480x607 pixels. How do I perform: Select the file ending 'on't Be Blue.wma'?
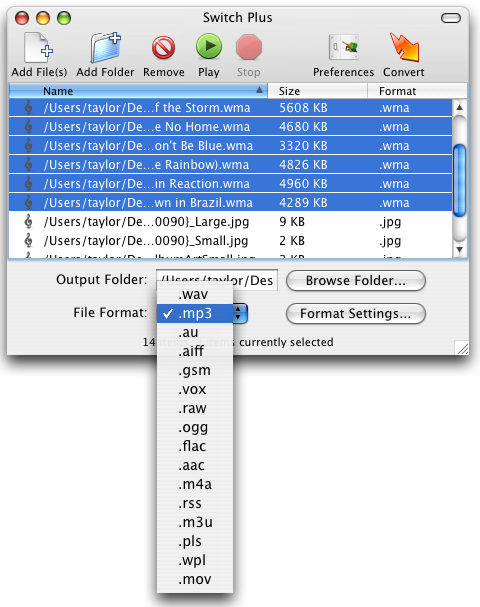pos(230,146)
